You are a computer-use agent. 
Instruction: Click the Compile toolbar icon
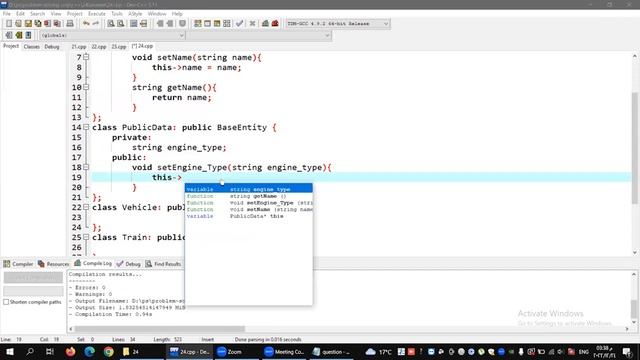click(198, 24)
